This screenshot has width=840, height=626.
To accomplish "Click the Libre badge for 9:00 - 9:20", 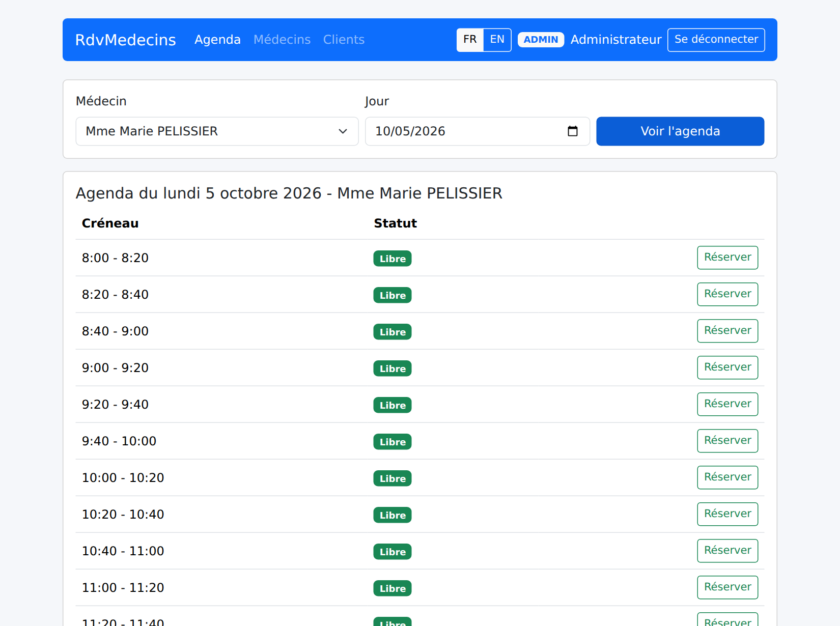I will click(393, 368).
